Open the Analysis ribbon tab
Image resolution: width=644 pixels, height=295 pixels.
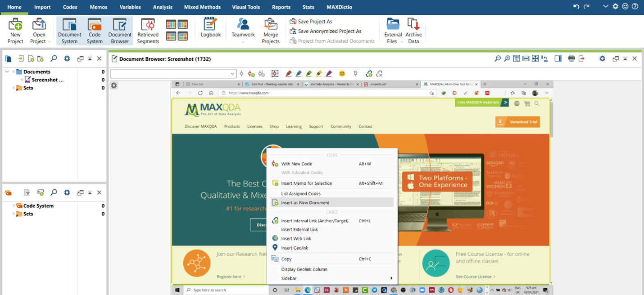pyautogui.click(x=163, y=7)
